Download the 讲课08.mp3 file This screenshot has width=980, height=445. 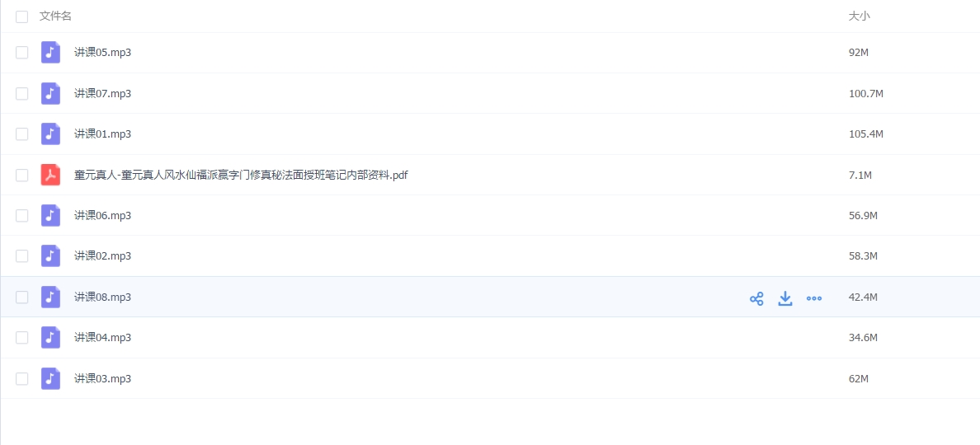click(x=785, y=298)
